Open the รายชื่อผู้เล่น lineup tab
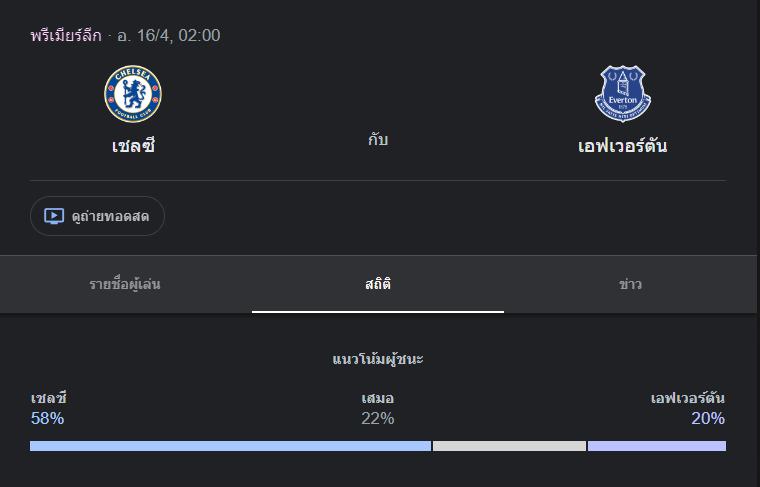Image resolution: width=760 pixels, height=487 pixels. [125, 284]
